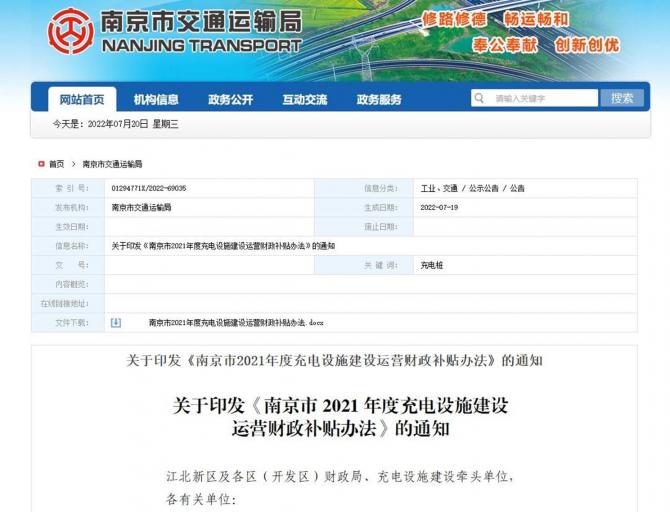Image resolution: width=670 pixels, height=512 pixels.
Task: Click 南京市交通运输局 breadcrumb link
Action: tap(112, 163)
